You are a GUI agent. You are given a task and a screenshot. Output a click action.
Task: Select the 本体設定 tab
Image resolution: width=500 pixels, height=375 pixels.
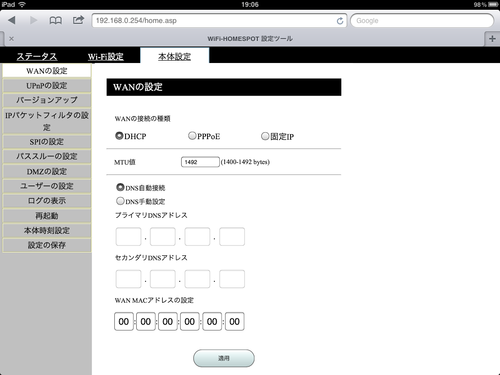pyautogui.click(x=175, y=56)
